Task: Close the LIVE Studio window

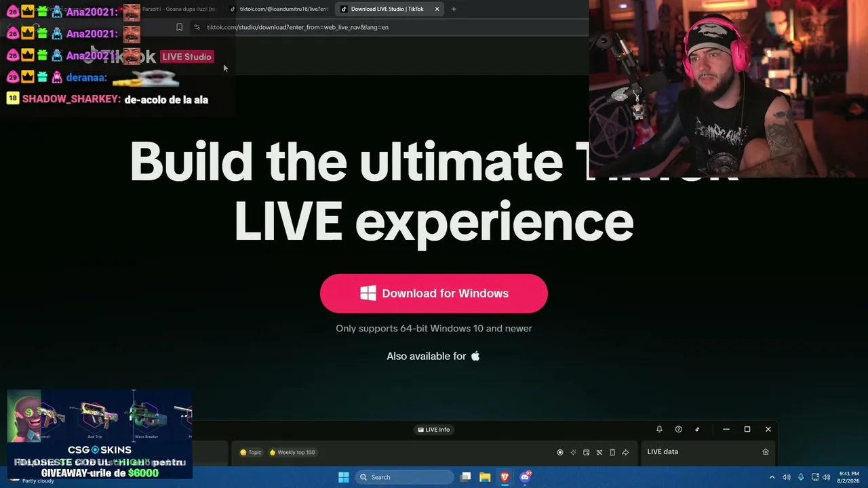Action: click(x=768, y=429)
